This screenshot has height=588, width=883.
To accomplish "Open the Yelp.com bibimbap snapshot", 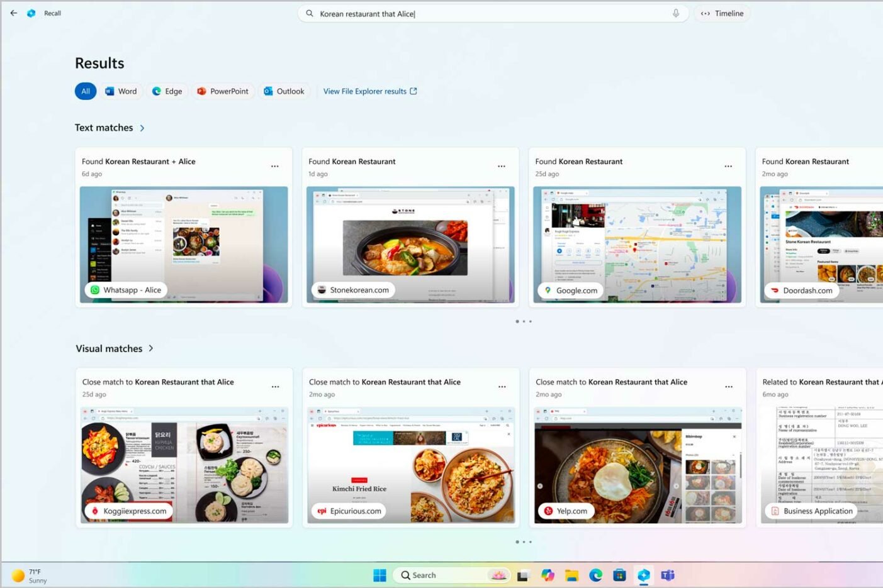I will [x=638, y=465].
